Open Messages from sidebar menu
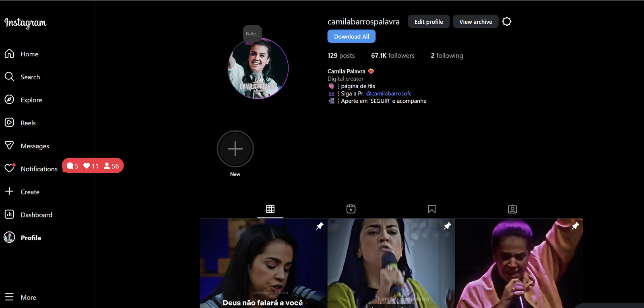 click(x=35, y=146)
